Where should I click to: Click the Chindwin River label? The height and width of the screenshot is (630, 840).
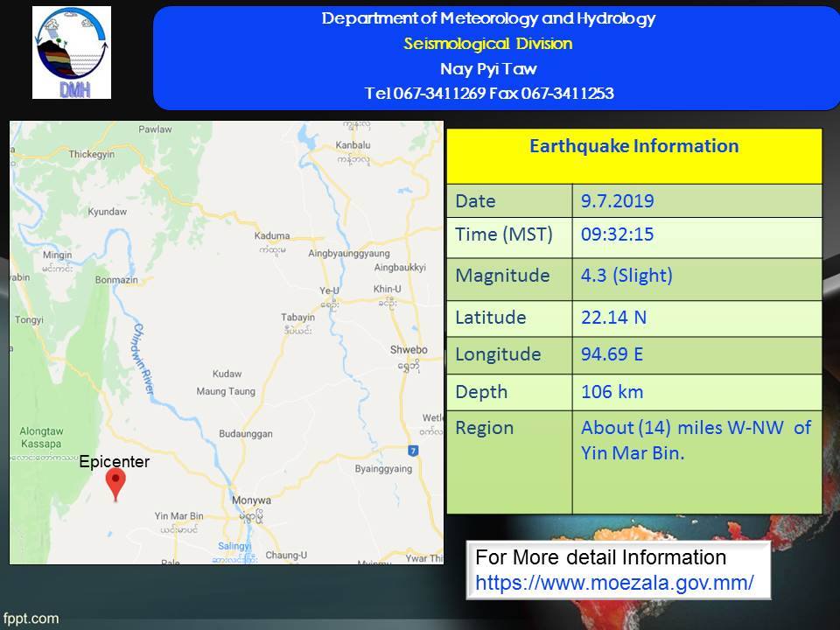click(143, 359)
